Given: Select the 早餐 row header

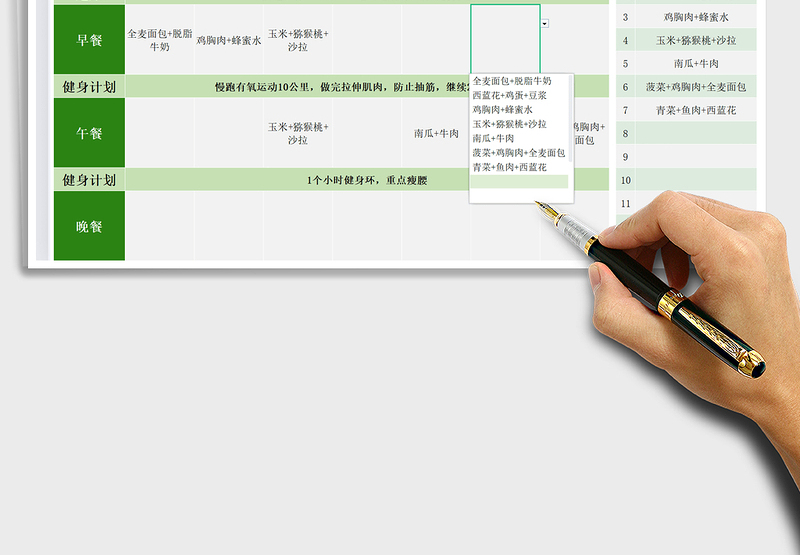Looking at the screenshot, I should [x=89, y=39].
